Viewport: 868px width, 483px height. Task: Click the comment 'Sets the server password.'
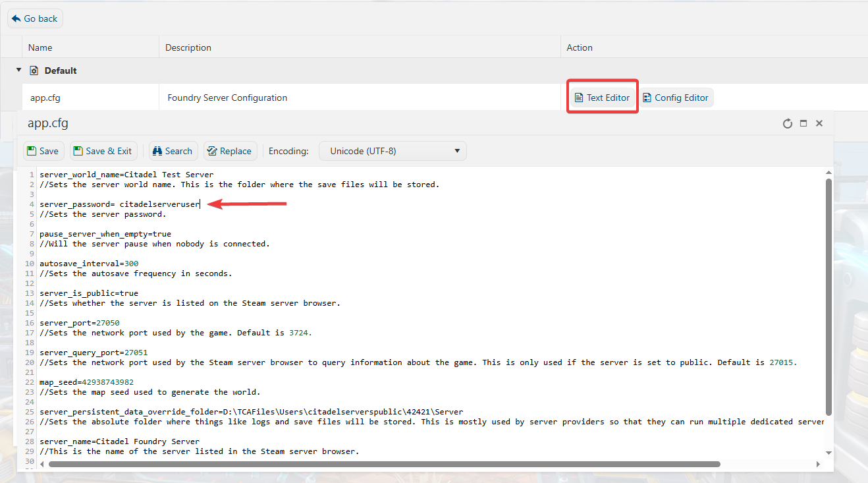click(x=103, y=214)
